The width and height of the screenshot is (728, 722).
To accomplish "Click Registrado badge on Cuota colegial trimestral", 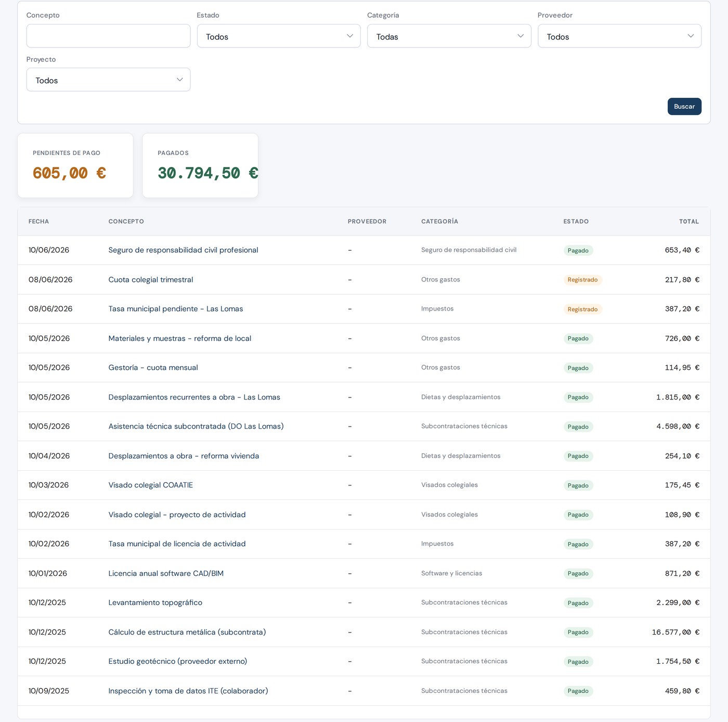I will click(582, 280).
